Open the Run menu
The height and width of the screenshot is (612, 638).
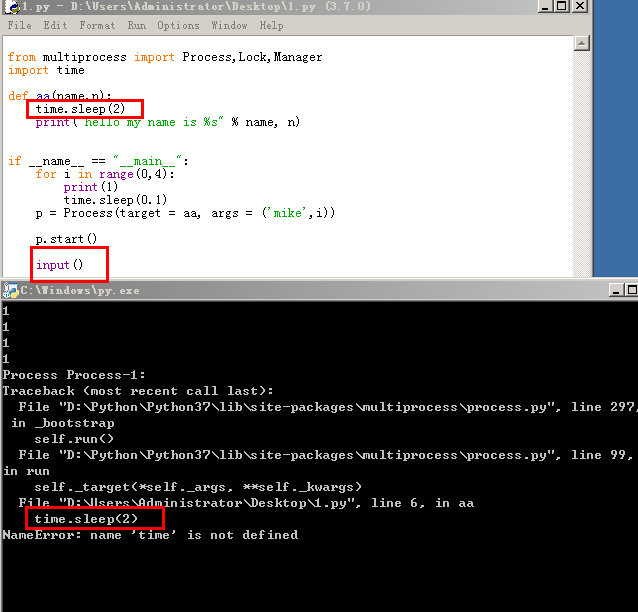[x=136, y=25]
